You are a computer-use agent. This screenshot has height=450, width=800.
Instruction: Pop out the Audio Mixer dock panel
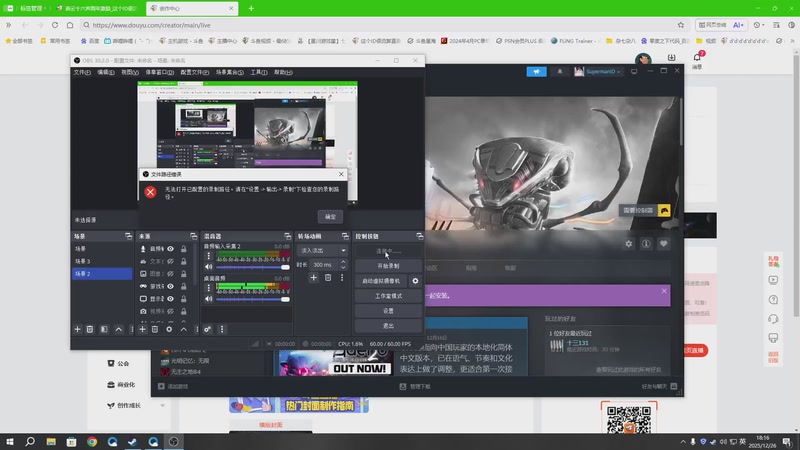pyautogui.click(x=288, y=236)
